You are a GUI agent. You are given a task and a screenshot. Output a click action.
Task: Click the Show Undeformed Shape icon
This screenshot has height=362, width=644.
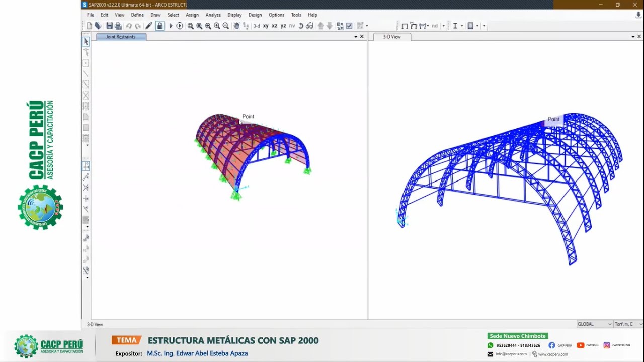[405, 26]
